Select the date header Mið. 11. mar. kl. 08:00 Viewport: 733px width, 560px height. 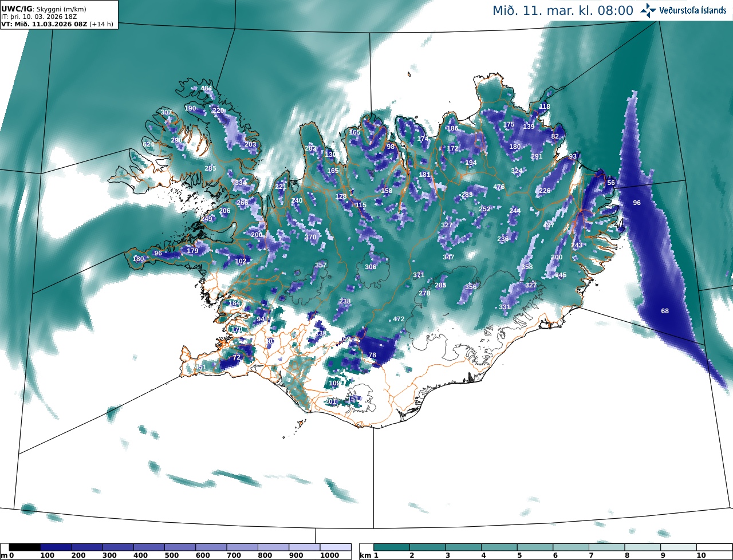(563, 11)
